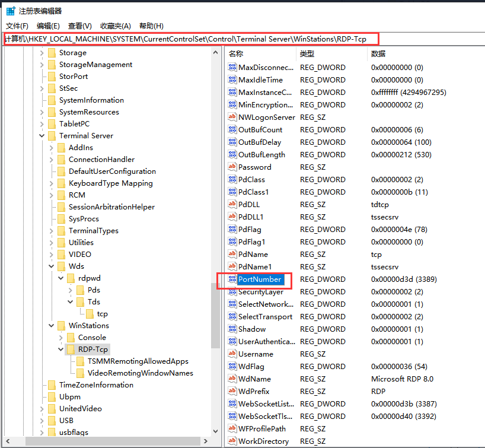Click the DWORD icon of WebSocketList value

[232, 403]
